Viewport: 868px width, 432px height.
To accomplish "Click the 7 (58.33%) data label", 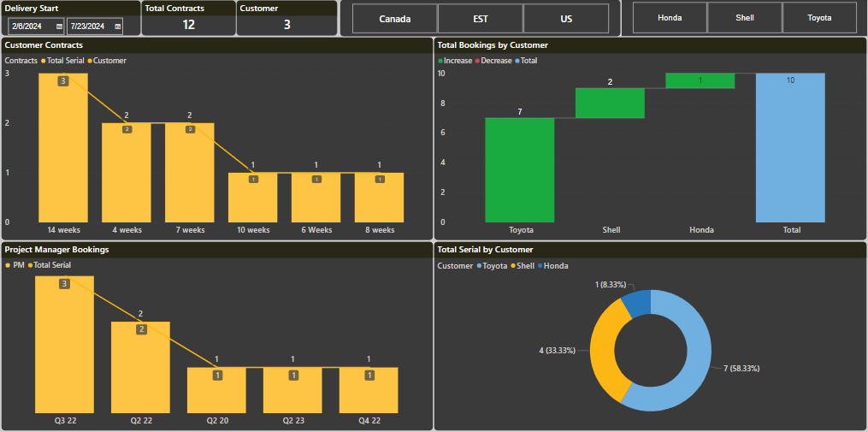I will pos(741,369).
